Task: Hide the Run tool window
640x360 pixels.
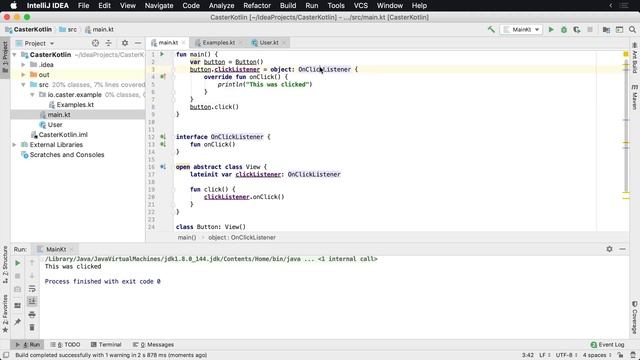Action: pos(622,249)
